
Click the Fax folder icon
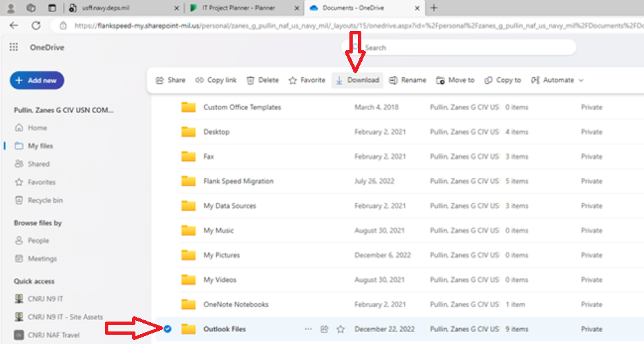(188, 156)
